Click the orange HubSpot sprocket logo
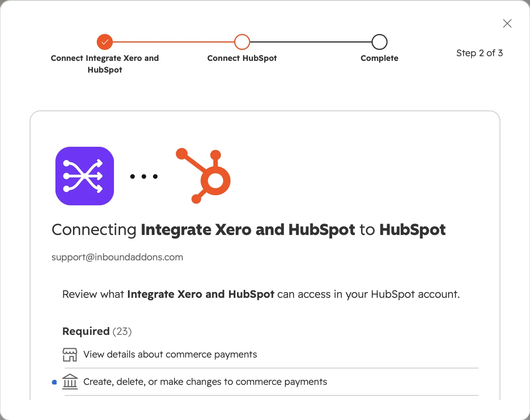530x420 pixels. pyautogui.click(x=203, y=176)
